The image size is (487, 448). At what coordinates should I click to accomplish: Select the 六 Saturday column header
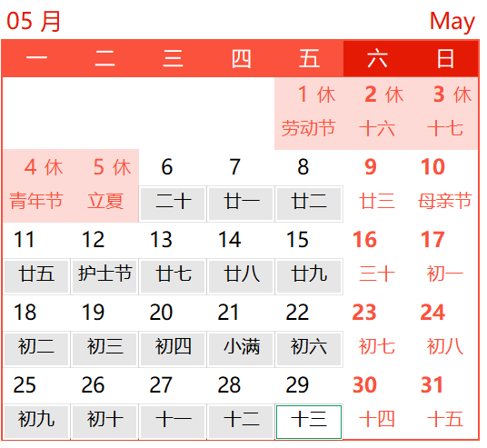pos(377,58)
